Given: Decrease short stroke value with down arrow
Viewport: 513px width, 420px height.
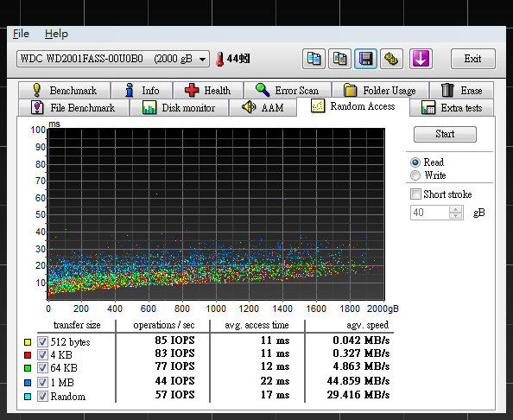Looking at the screenshot, I should tap(455, 216).
